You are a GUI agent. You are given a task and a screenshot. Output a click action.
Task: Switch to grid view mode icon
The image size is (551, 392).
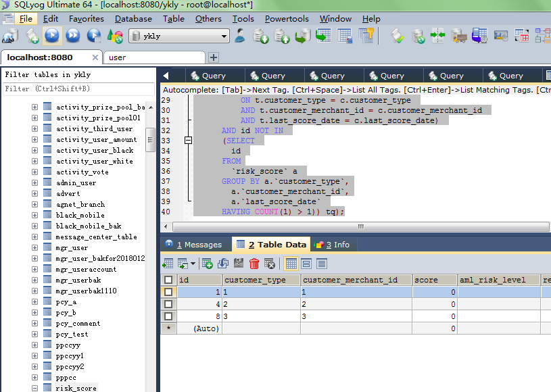[x=291, y=264]
